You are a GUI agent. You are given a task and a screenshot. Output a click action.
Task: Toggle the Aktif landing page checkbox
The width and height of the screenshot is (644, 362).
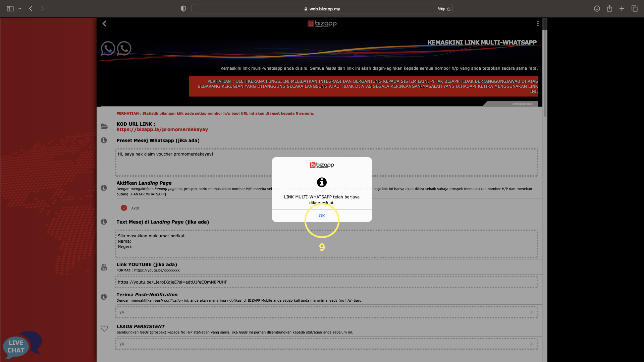[x=124, y=208]
